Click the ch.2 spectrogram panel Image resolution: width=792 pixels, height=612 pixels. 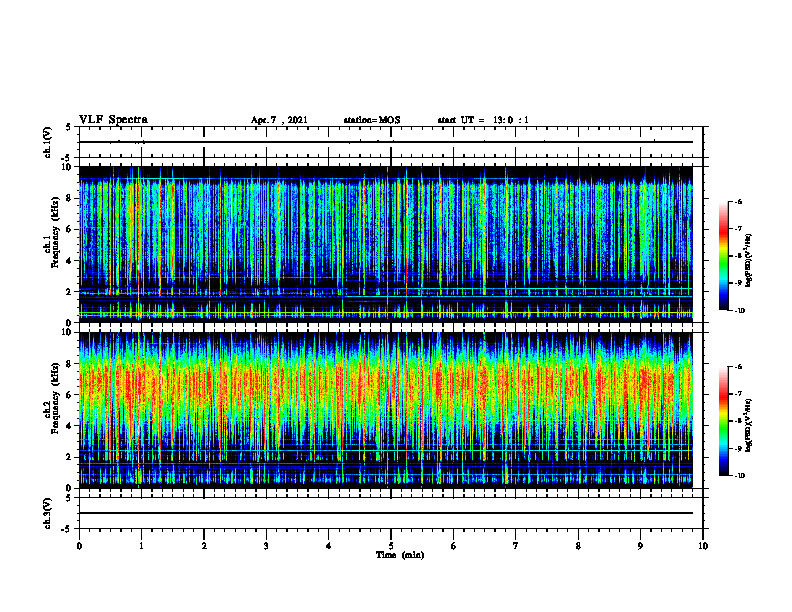[385, 410]
